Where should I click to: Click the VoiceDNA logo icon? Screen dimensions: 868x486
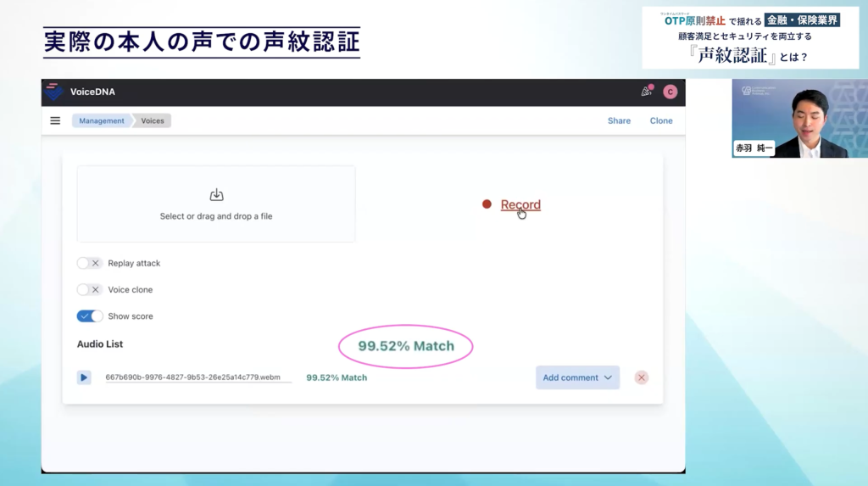(x=53, y=92)
